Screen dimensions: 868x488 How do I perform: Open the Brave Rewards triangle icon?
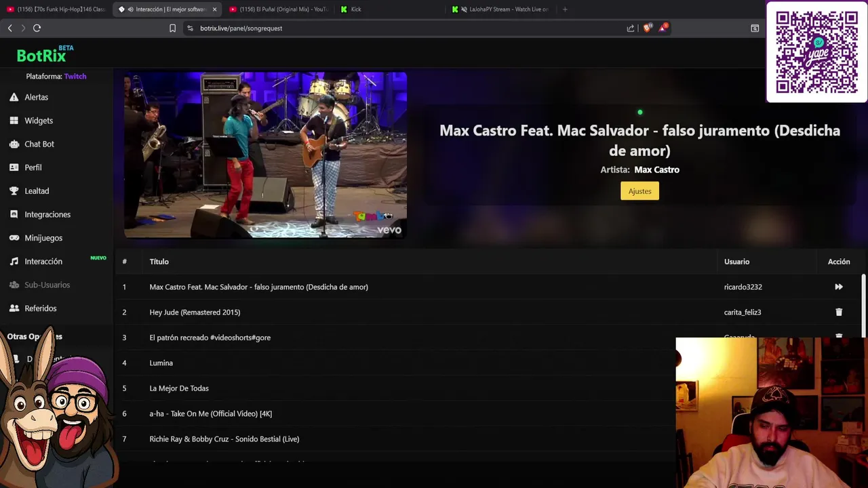click(x=663, y=28)
